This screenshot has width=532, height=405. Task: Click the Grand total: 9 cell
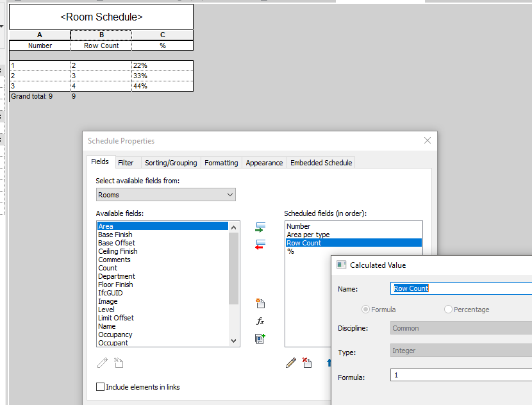click(x=40, y=96)
